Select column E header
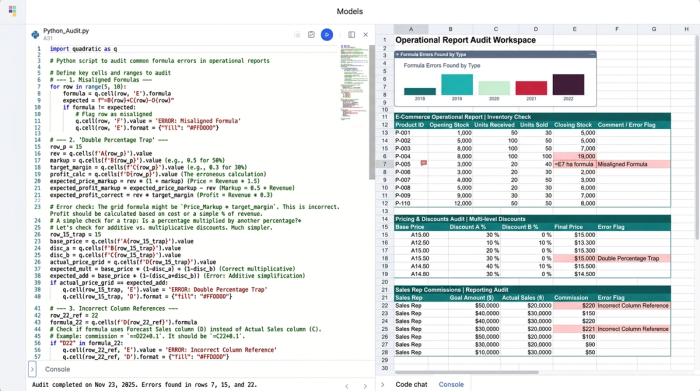This screenshot has height=391, width=700. (575, 29)
